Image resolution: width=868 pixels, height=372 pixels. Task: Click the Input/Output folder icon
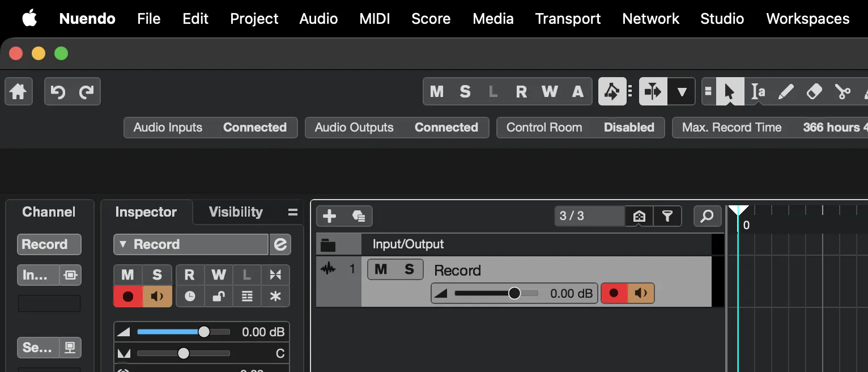click(x=328, y=245)
